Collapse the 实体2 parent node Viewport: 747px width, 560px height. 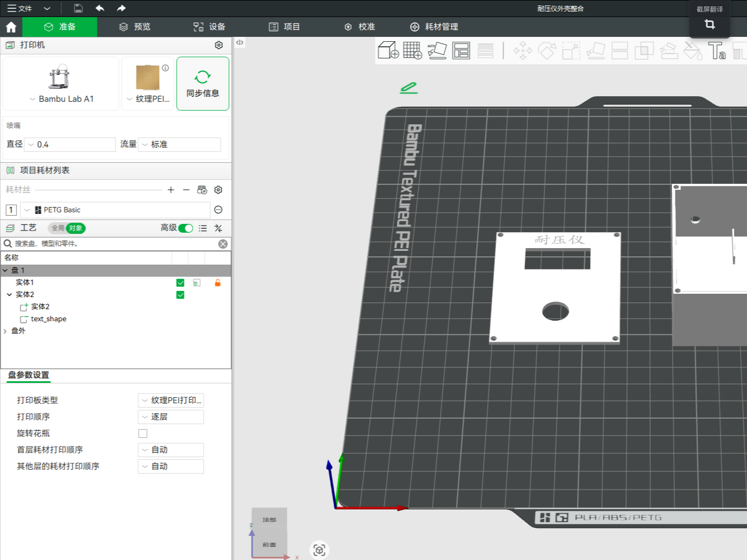(x=9, y=295)
